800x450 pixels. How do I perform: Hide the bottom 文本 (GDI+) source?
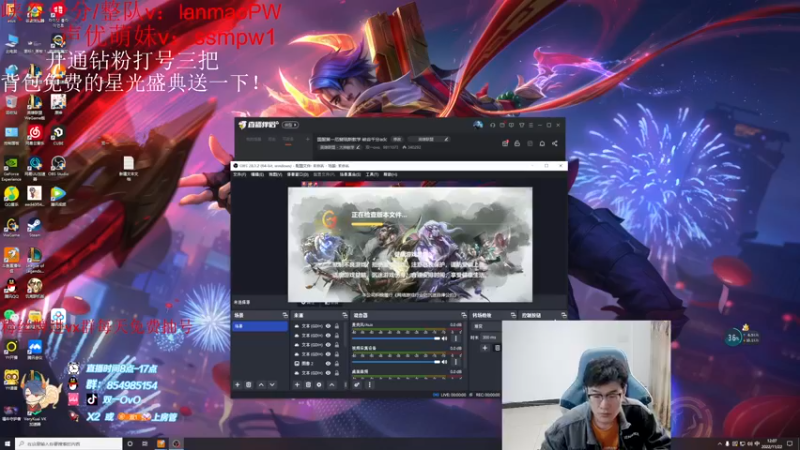click(x=328, y=373)
